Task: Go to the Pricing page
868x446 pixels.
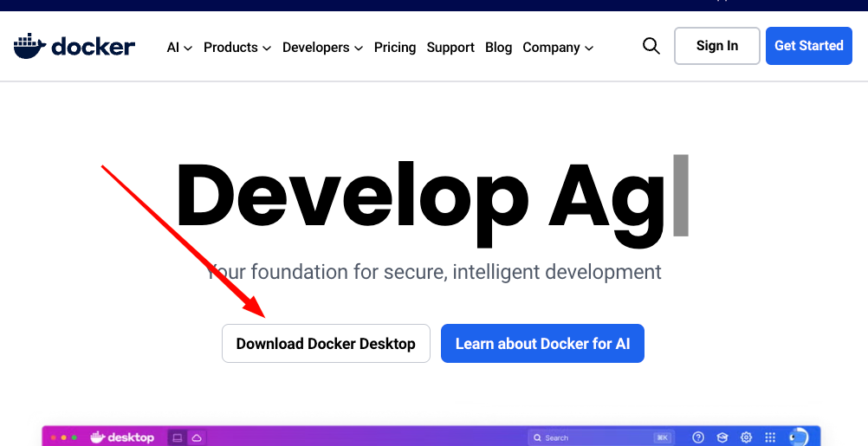Action: pyautogui.click(x=395, y=48)
